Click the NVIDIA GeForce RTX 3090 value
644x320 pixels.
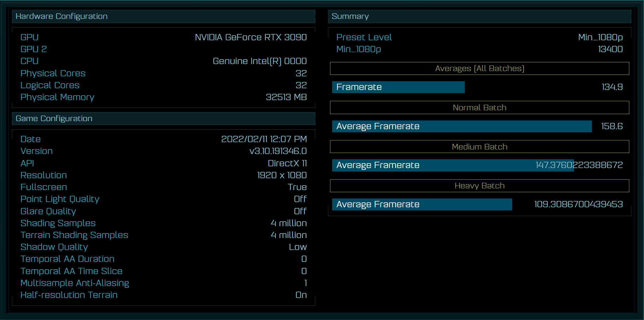251,37
